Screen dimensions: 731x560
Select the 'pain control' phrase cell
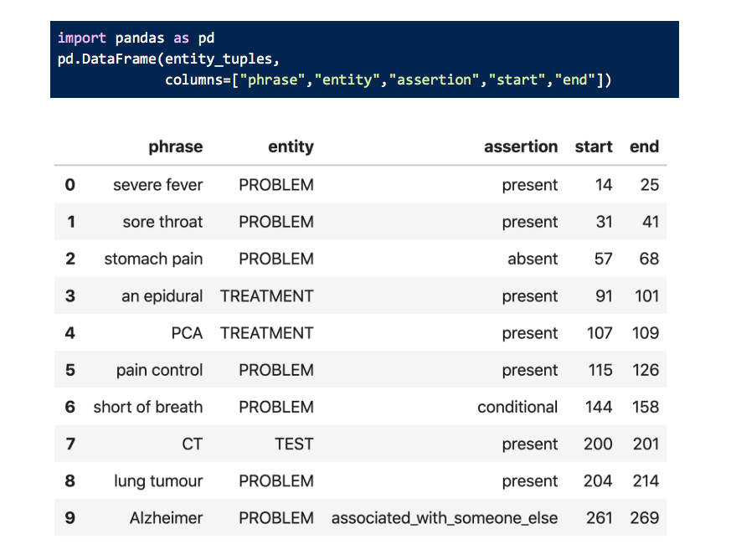pyautogui.click(x=159, y=370)
